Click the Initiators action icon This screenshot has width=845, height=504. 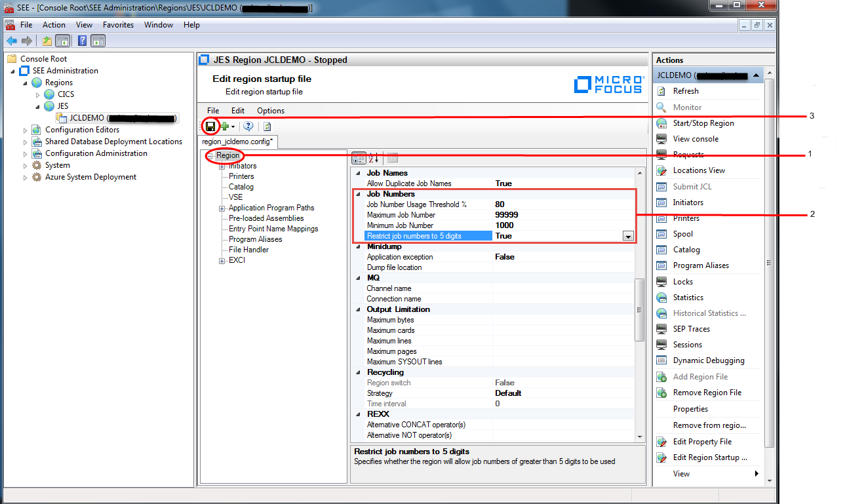pyautogui.click(x=661, y=203)
